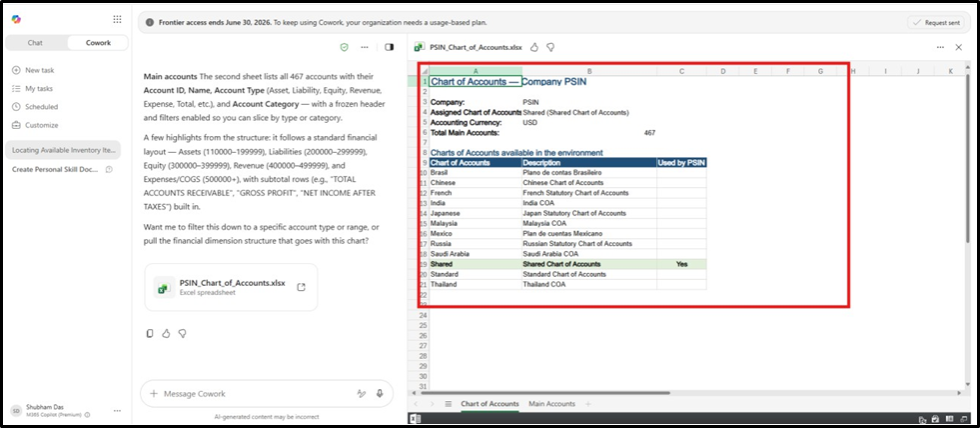Click info icon next to M365 Copilot Premium

[87, 415]
